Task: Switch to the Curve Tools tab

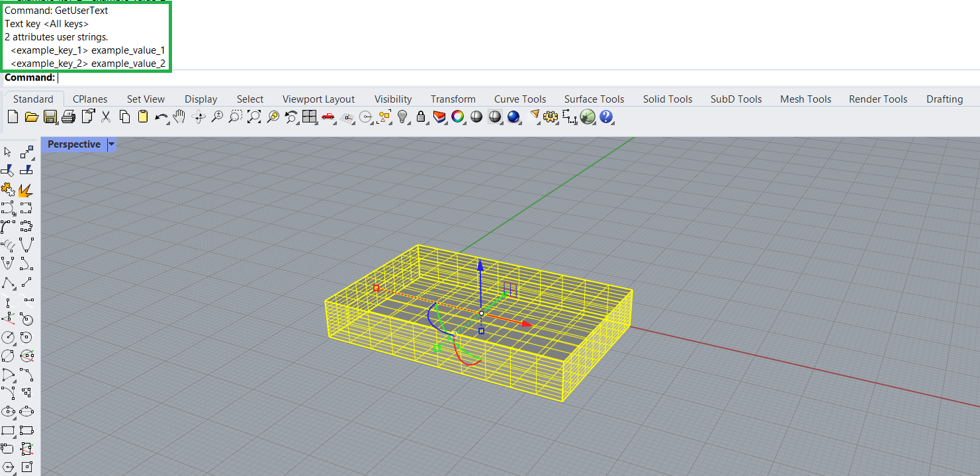Action: [x=520, y=99]
